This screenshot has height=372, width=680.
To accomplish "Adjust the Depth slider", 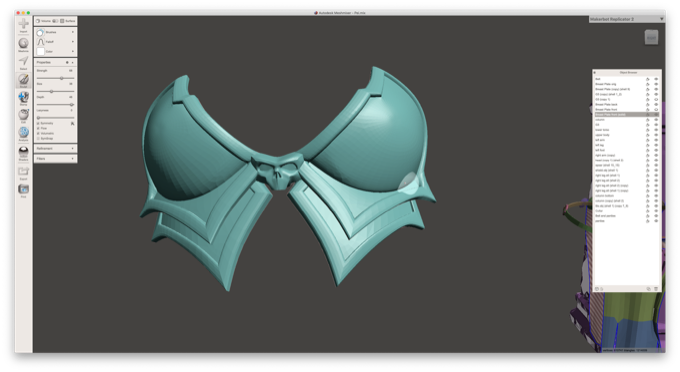I will click(56, 104).
